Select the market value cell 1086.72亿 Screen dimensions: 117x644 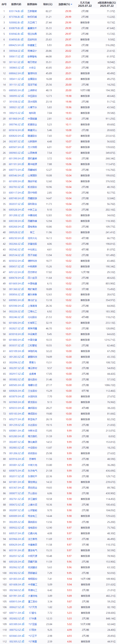[110, 385]
